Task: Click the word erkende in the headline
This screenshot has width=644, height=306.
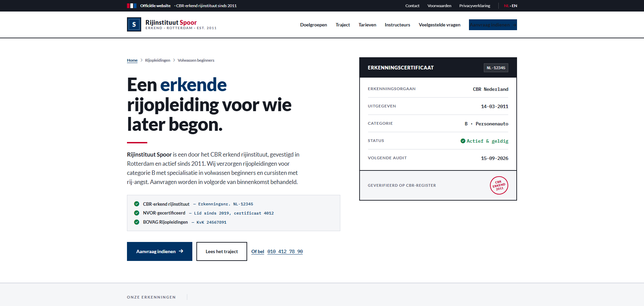Action: [193, 85]
